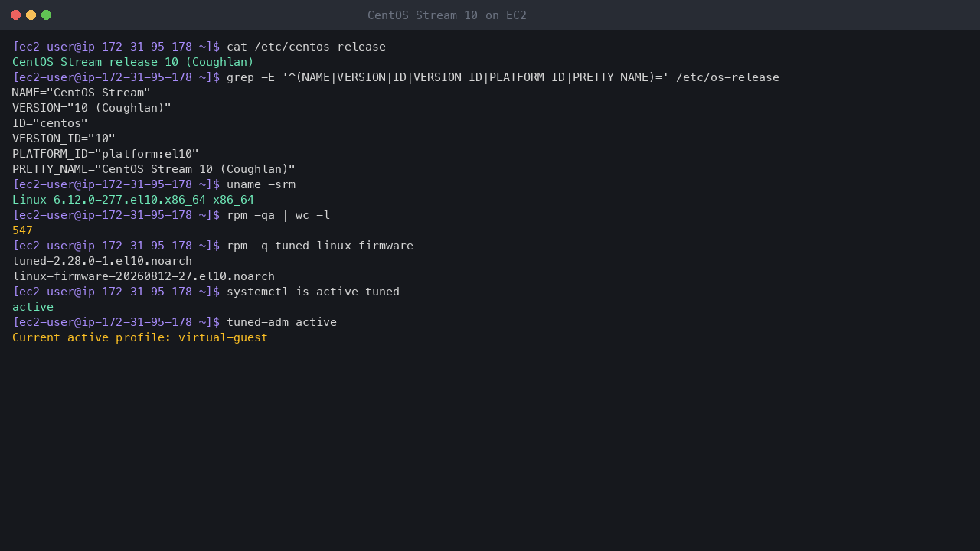980x551 pixels.
Task: Select the PLATFORM_ID="platform:el10" line
Action: [x=106, y=154]
